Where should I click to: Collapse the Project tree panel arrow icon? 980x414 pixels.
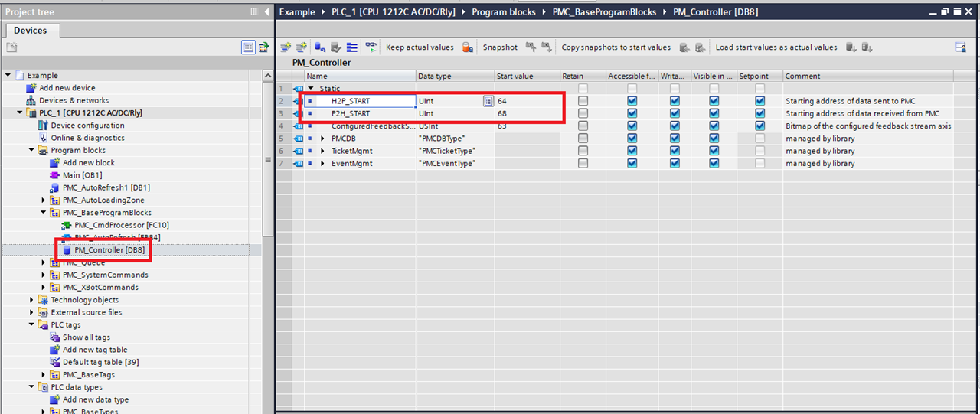pos(266,12)
